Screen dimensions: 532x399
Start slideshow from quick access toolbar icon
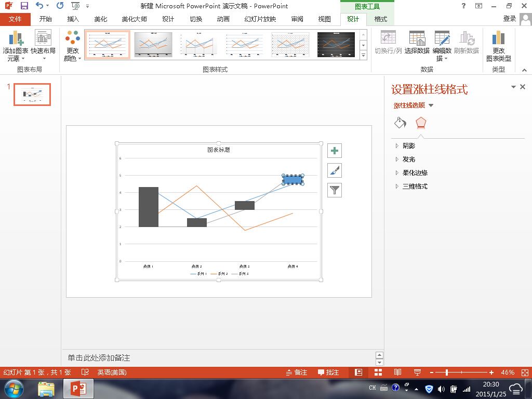click(75, 6)
